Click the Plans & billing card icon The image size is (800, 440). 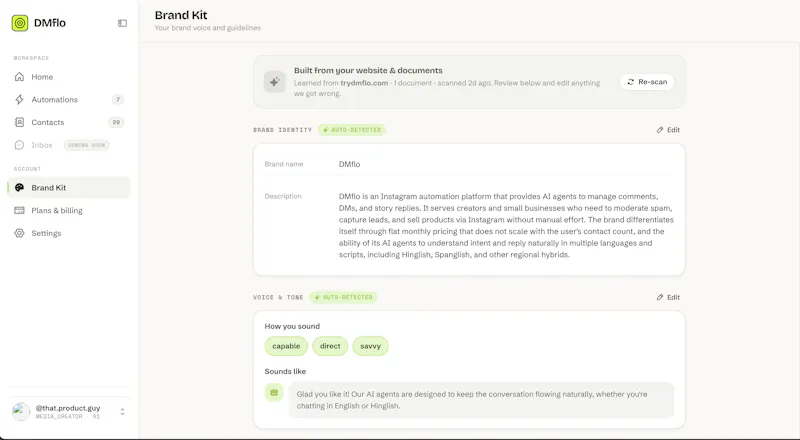tap(19, 210)
